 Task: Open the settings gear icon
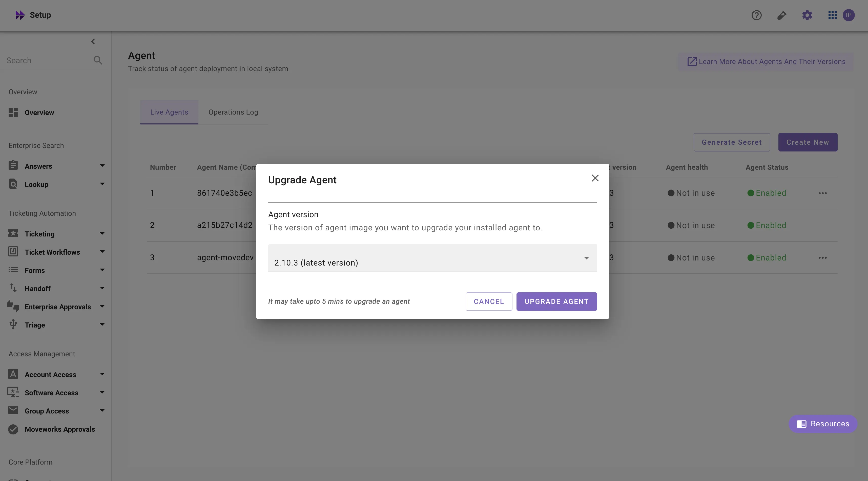coord(807,15)
